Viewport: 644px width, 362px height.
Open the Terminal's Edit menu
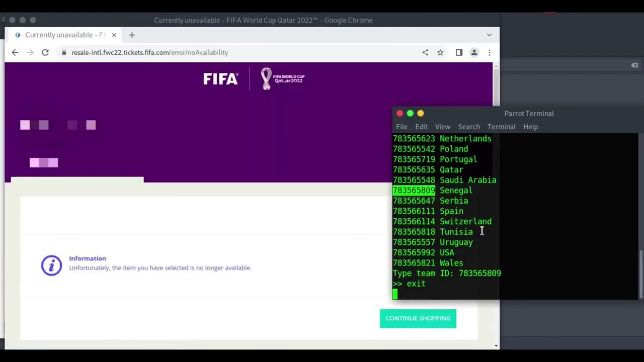click(421, 127)
